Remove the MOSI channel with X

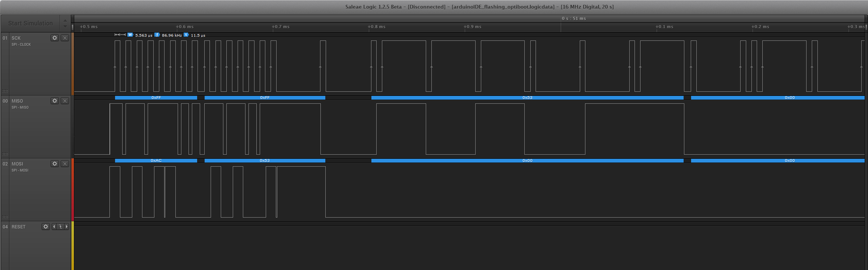(65, 164)
